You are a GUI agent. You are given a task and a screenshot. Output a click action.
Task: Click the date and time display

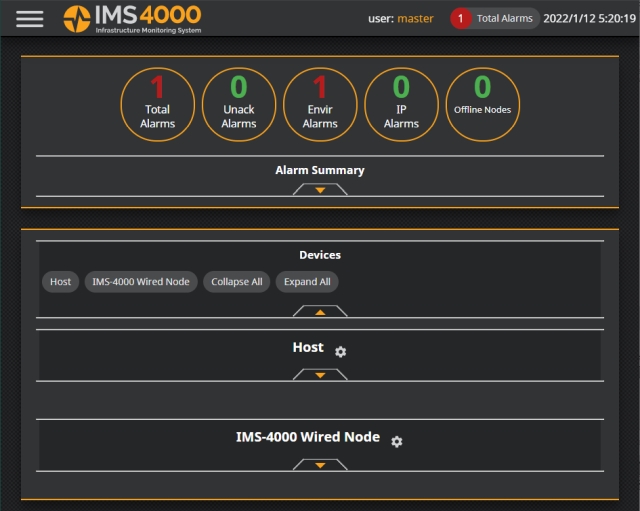coord(589,18)
